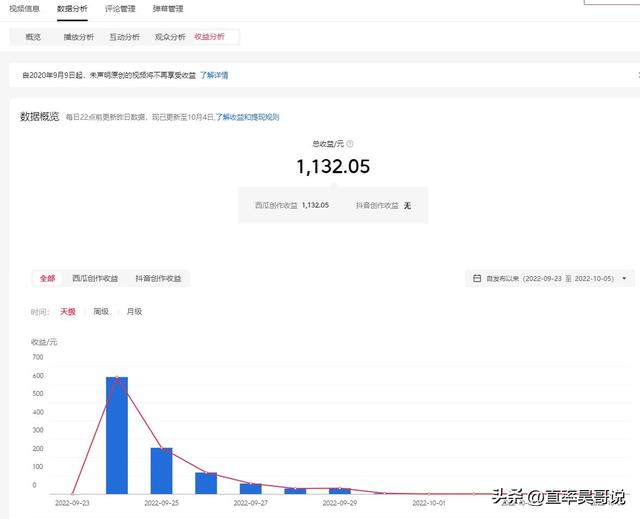Click the calendar icon in date range picker
This screenshot has height=519, width=640.
[x=476, y=278]
